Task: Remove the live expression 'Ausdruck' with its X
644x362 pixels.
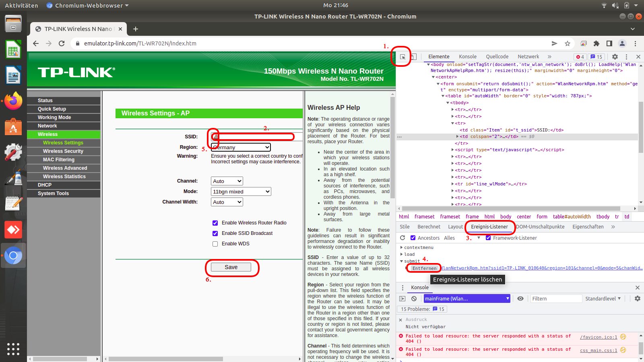Action: pyautogui.click(x=400, y=320)
